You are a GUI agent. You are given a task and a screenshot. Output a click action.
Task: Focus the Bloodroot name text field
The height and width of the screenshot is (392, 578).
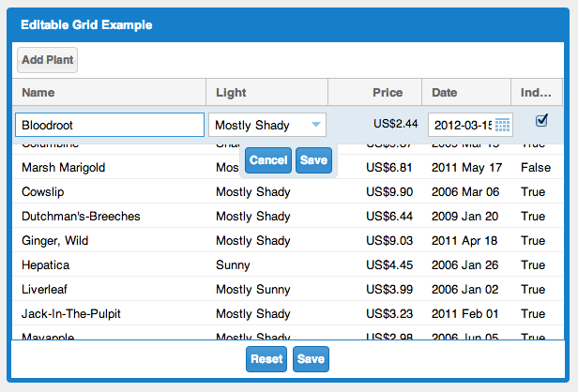tap(110, 125)
